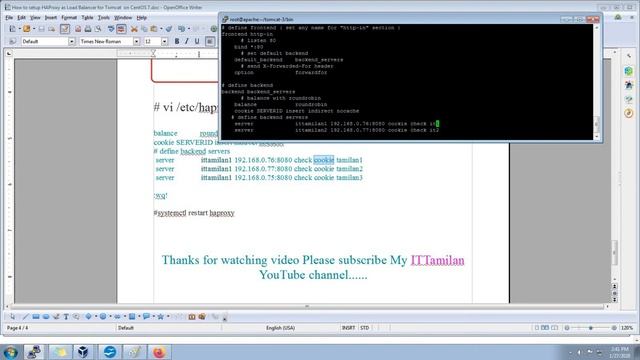
Task: Open the Help menu
Action: click(141, 18)
